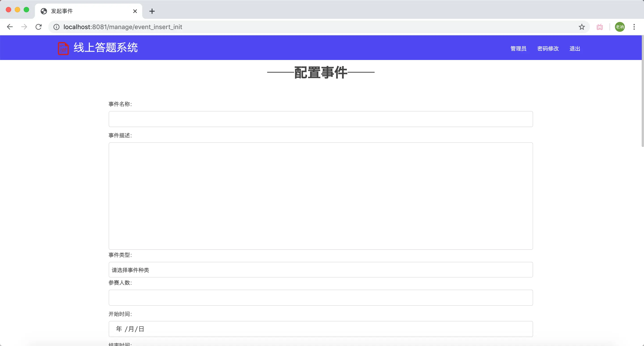
Task: Click the pink TV extension icon
Action: coord(600,27)
